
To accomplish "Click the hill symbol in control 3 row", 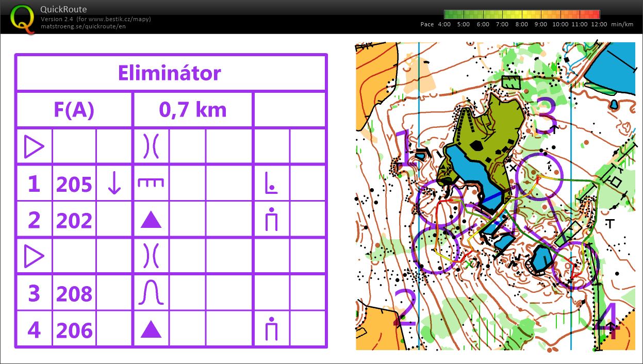I will point(151,293).
